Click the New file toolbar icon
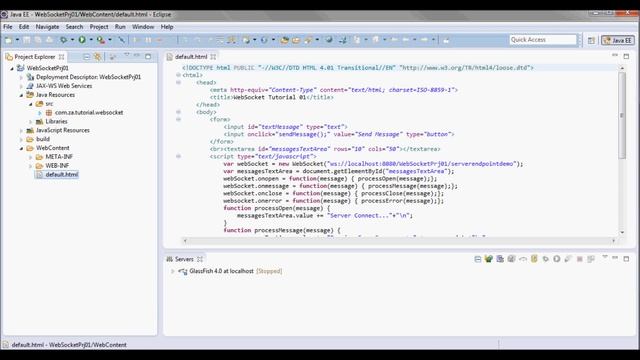This screenshot has height=360, width=640. 8,40
